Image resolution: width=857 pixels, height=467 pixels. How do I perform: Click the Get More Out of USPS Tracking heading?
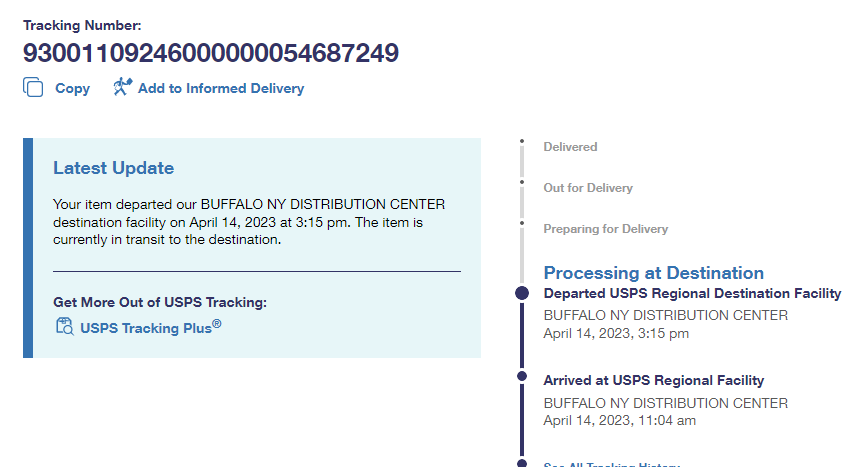click(160, 303)
